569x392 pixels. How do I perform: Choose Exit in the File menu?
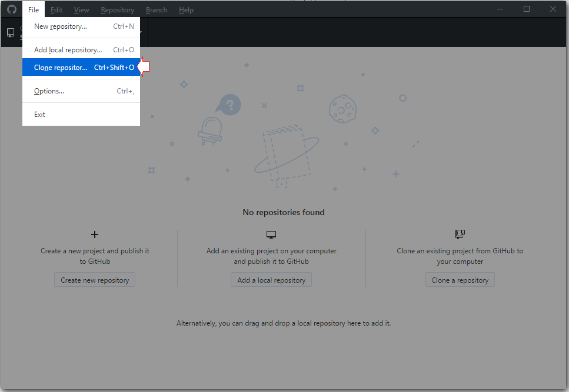tap(81, 115)
